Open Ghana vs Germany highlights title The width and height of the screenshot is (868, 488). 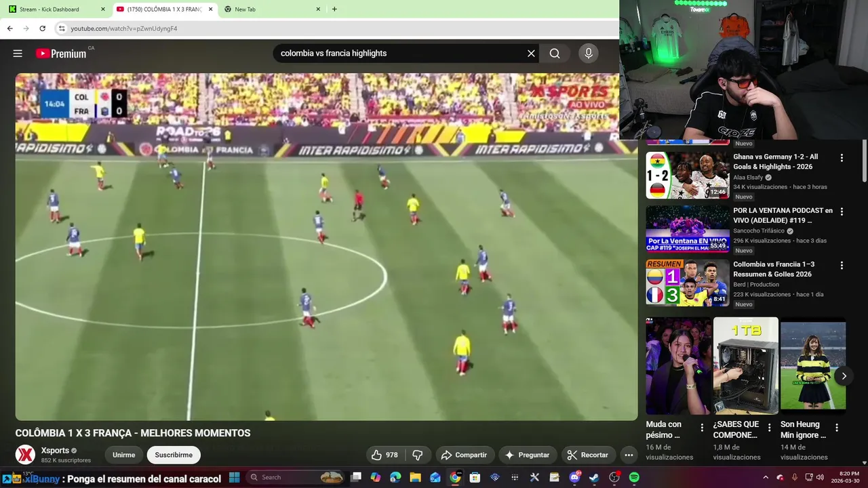pyautogui.click(x=776, y=161)
